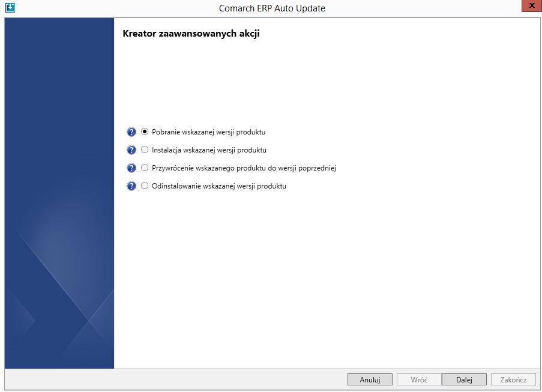
Task: Close the Comarch ERP Auto Update window
Action: (532, 6)
